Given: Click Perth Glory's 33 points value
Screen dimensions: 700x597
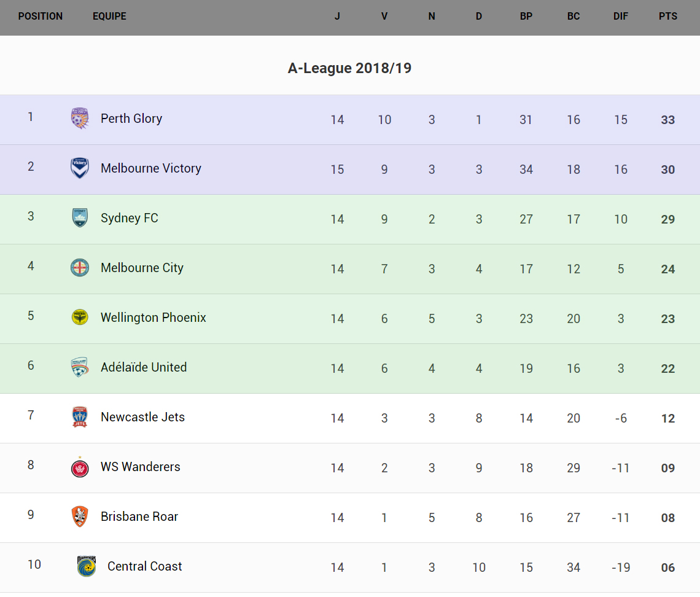Looking at the screenshot, I should tap(668, 120).
